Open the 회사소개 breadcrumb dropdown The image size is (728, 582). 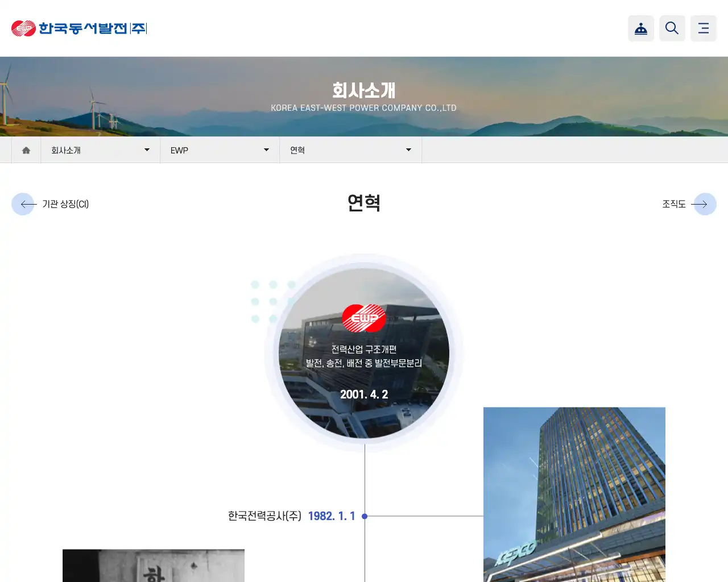click(147, 149)
